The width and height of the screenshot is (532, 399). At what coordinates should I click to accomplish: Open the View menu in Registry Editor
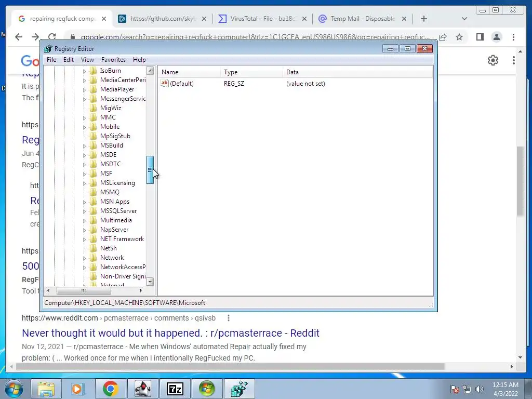pyautogui.click(x=87, y=60)
